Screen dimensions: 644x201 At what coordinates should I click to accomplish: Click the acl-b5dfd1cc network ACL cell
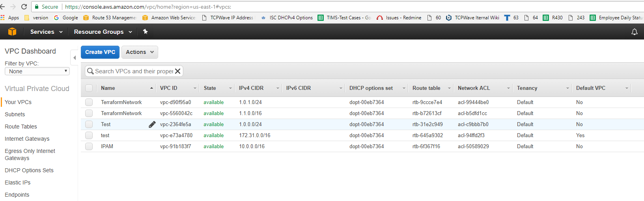point(472,113)
